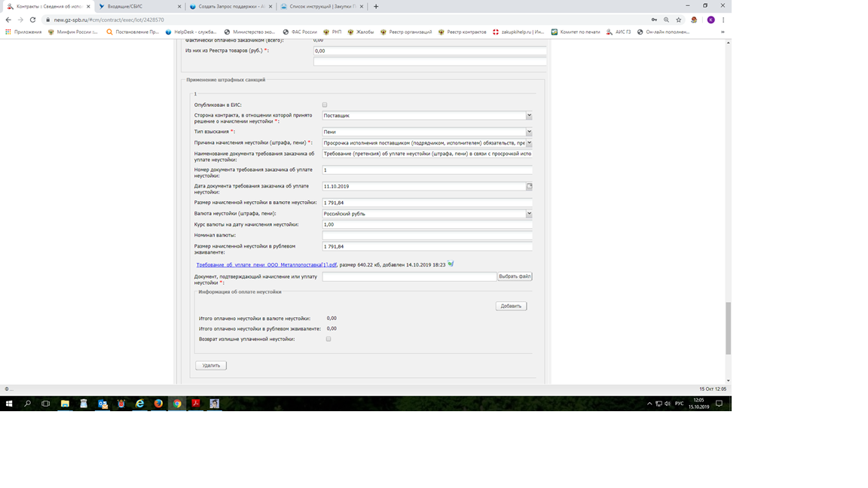Open Тип взыскания dropdown showing Пени
The image size is (868, 488).
coord(427,132)
